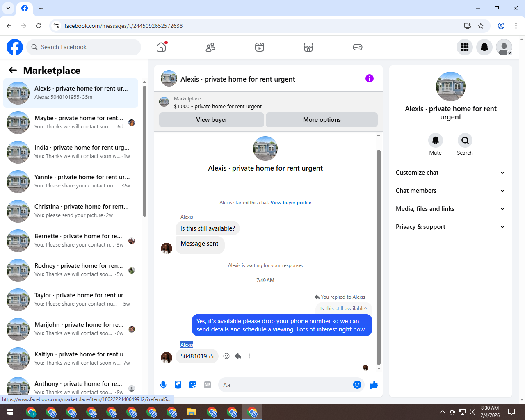The width and height of the screenshot is (525, 420).
Task: Open the Home feed icon
Action: (x=161, y=47)
